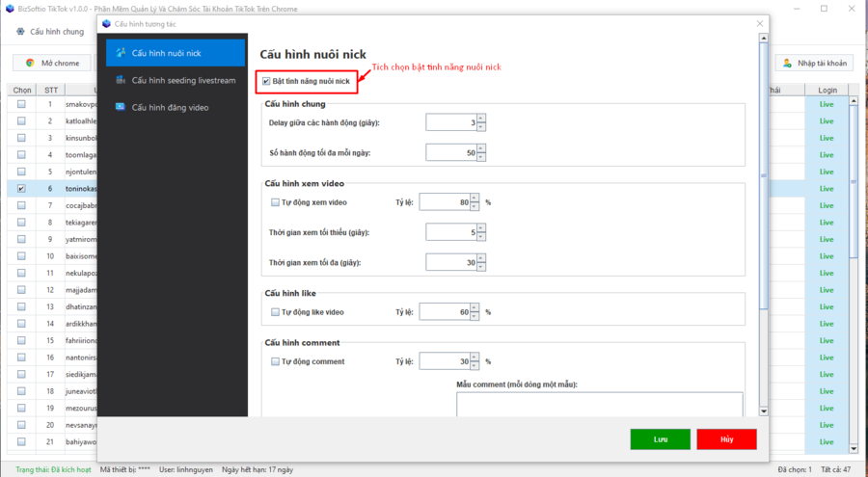Click the Cấu hình tương tác dialog title icon
This screenshot has height=477, width=868.
(x=106, y=23)
